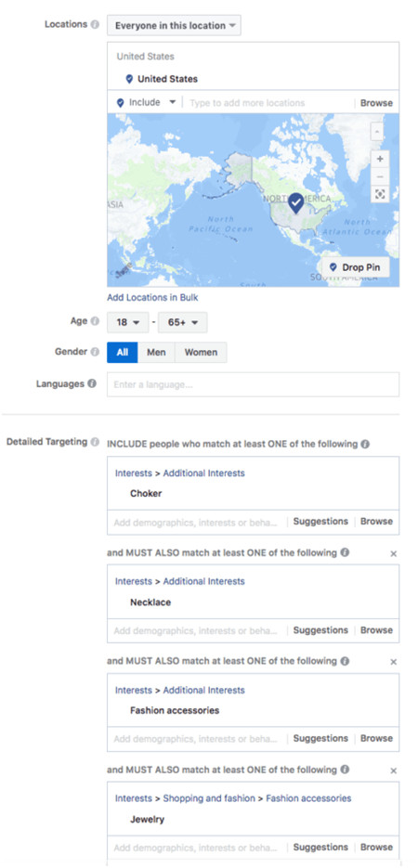
Task: Click the info icon next to Detailed Targeting
Action: tap(96, 442)
